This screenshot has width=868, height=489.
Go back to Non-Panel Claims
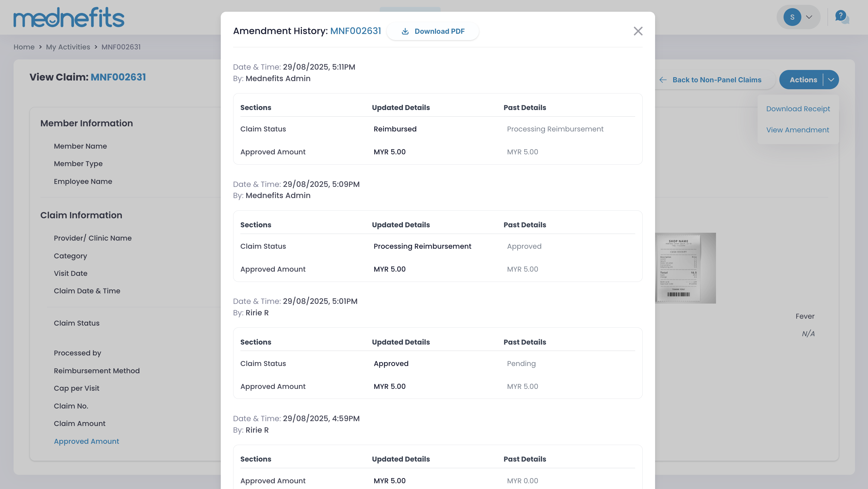[716, 80]
